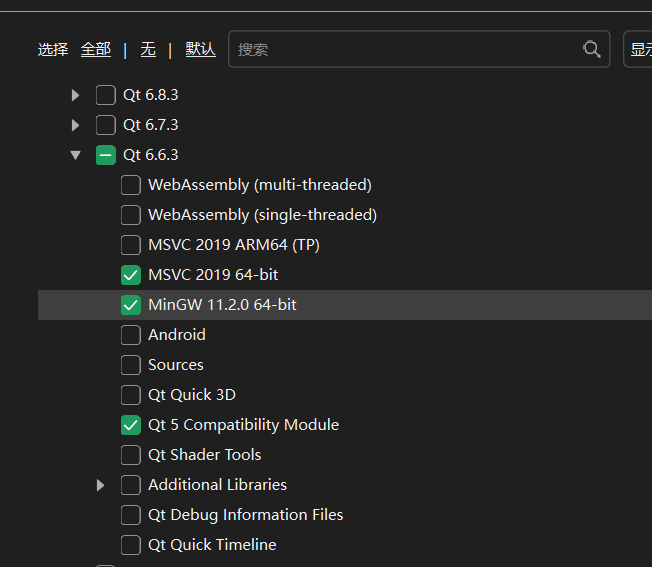Enable the Android component checkbox
The width and height of the screenshot is (652, 567).
(x=131, y=335)
